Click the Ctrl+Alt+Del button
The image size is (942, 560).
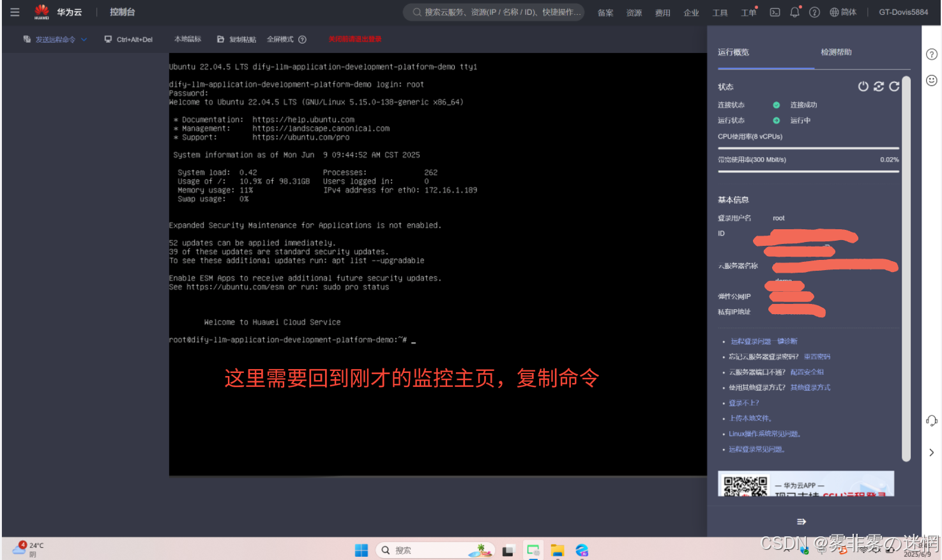(128, 40)
